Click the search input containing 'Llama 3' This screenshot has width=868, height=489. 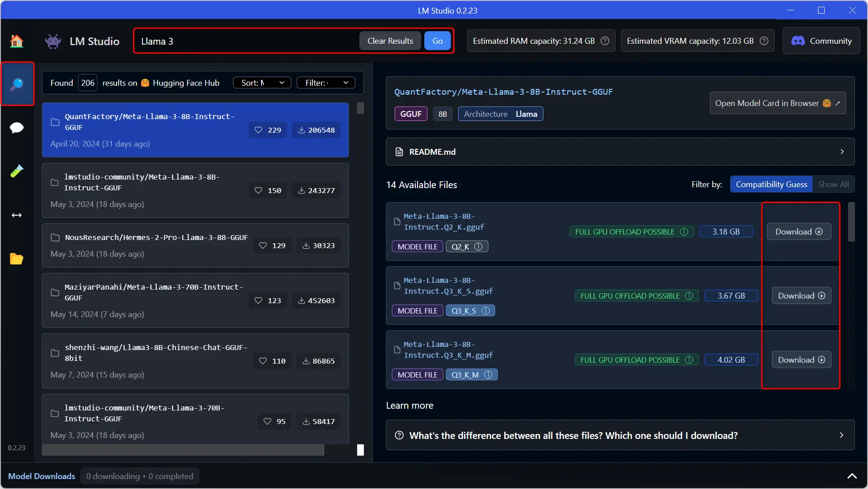coord(248,41)
